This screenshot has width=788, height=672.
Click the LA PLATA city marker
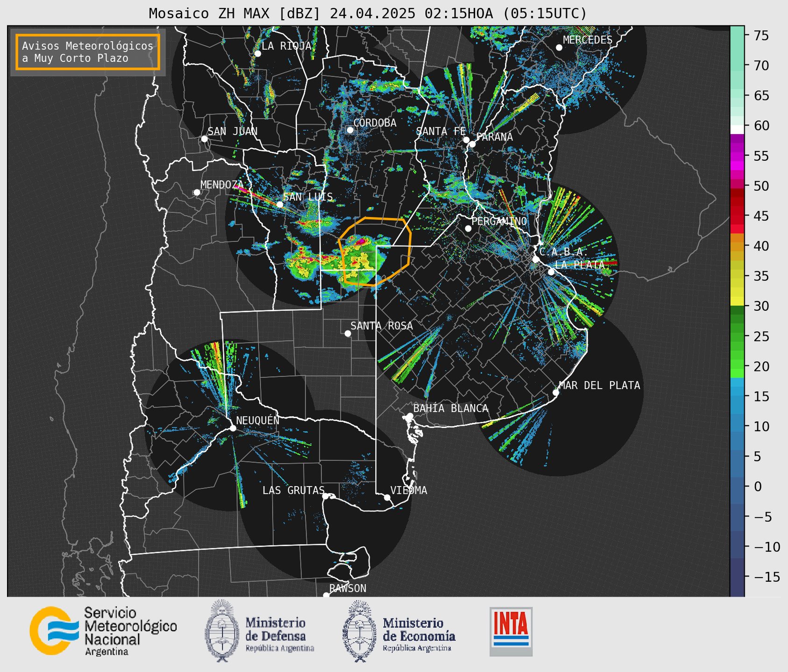(x=551, y=272)
